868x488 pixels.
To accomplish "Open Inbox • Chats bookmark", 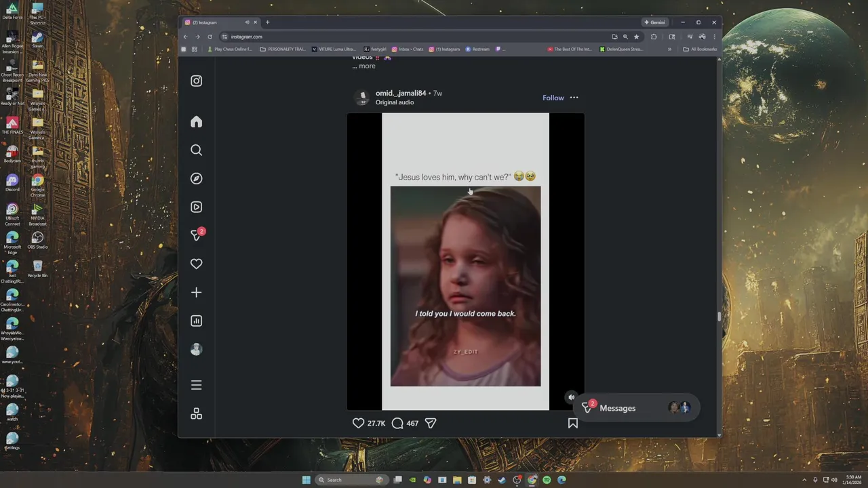I will (x=408, y=49).
